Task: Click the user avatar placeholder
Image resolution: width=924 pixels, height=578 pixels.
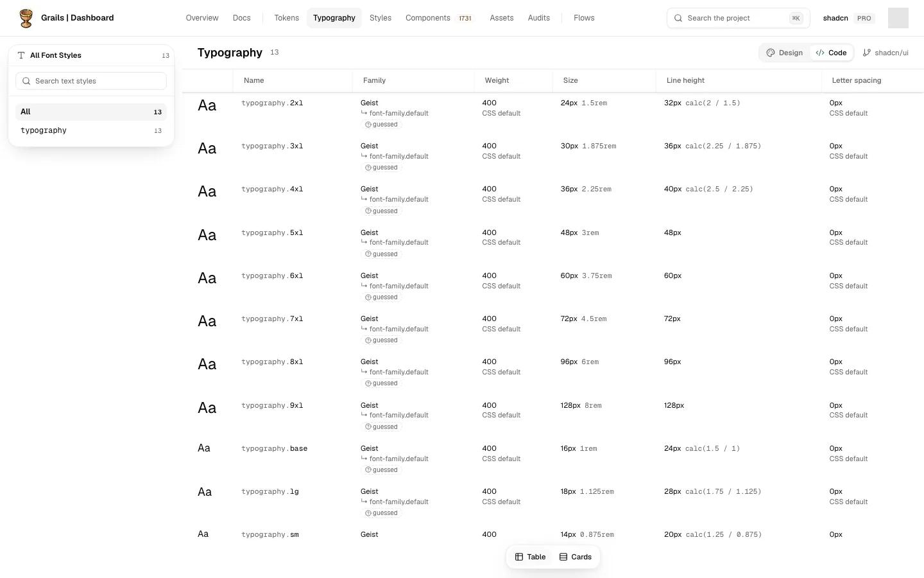Action: pos(898,18)
